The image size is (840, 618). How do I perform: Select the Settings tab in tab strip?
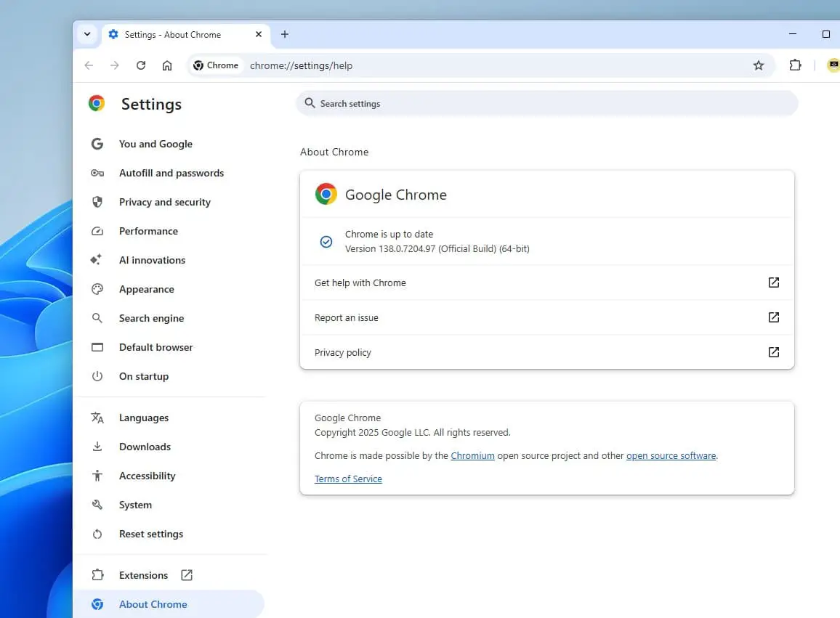[x=185, y=34]
